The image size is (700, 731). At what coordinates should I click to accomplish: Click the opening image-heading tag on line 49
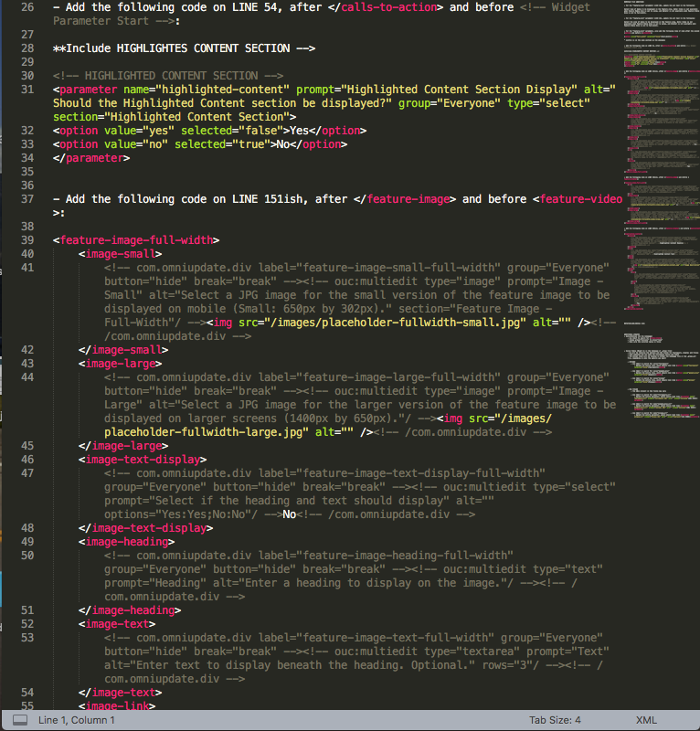[127, 542]
